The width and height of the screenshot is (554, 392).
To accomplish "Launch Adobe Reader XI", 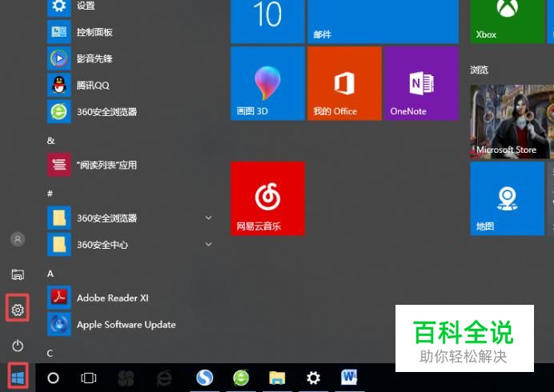I will pos(130,298).
